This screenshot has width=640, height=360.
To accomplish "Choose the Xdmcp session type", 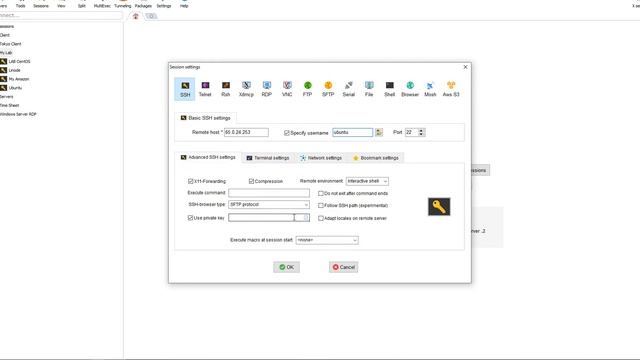I will [246, 89].
